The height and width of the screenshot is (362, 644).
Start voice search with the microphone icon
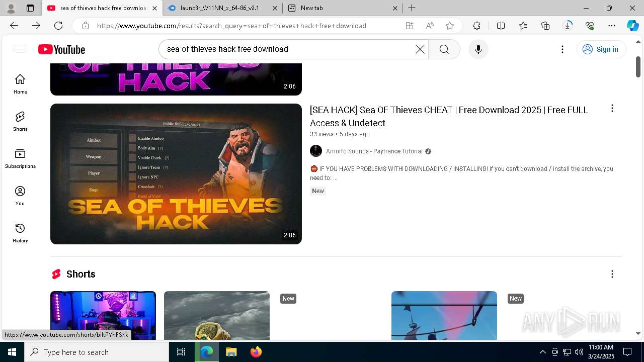click(478, 49)
